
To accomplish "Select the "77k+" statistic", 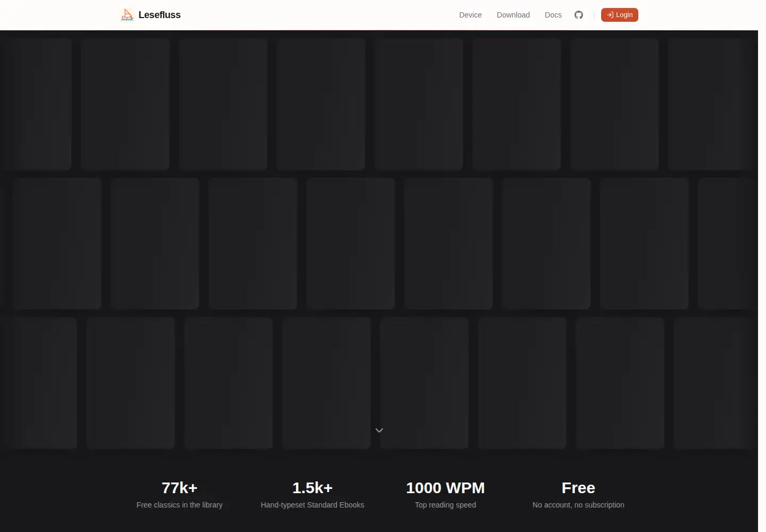I will tap(179, 488).
